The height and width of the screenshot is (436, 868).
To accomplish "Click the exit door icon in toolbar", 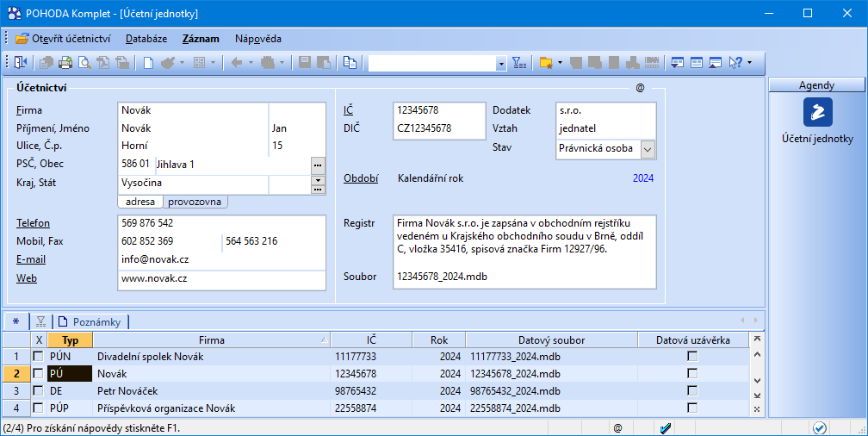I will click(22, 63).
